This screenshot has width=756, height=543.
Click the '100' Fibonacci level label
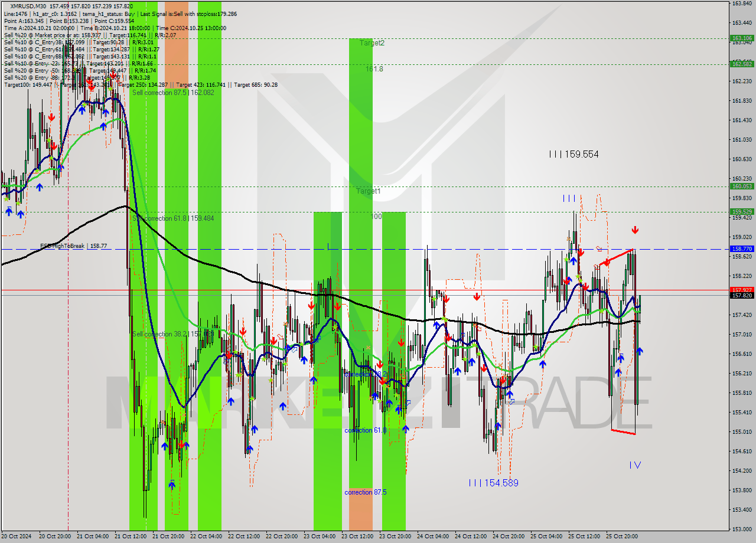click(x=376, y=217)
